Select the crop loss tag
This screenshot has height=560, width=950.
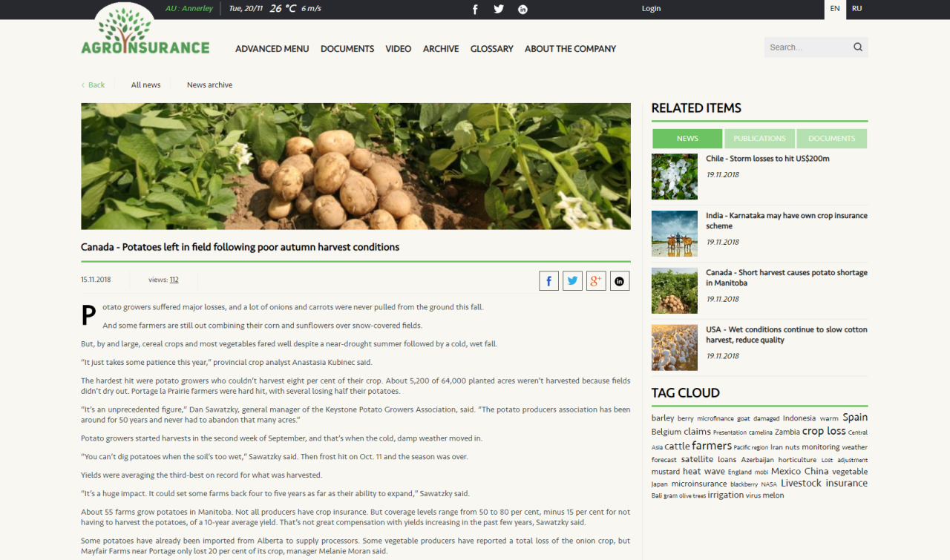824,431
